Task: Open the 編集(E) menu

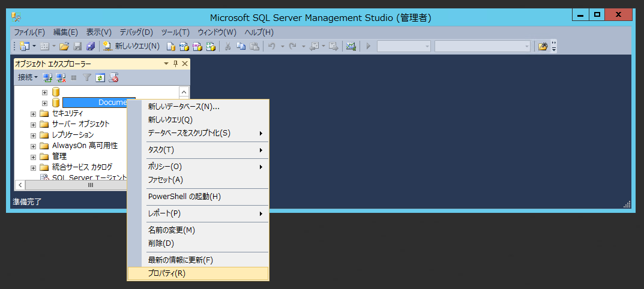Action: pos(65,32)
